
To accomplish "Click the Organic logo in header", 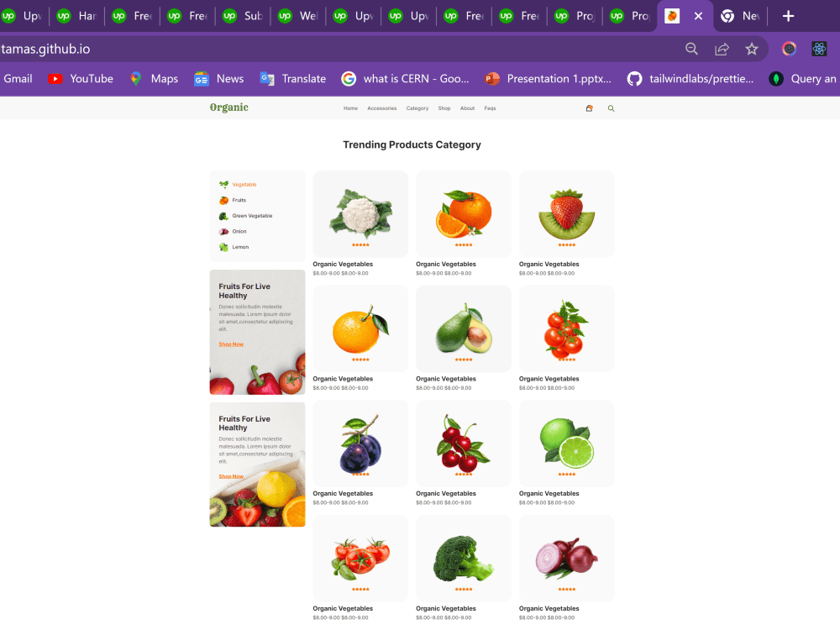I will click(x=228, y=108).
